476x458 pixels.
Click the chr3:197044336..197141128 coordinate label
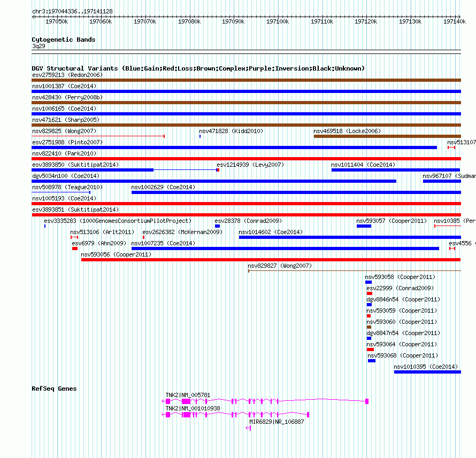(72, 11)
